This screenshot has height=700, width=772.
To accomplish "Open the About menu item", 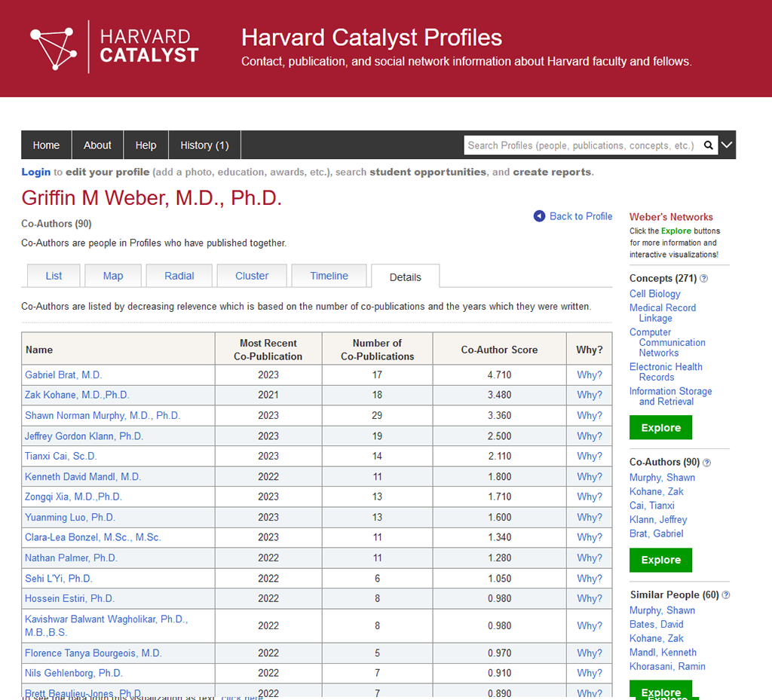I will click(97, 145).
